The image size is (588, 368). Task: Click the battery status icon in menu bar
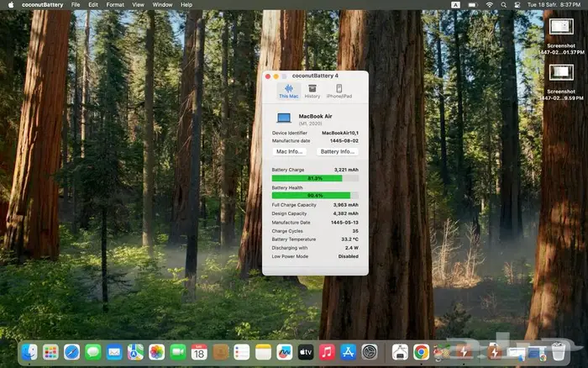point(472,5)
